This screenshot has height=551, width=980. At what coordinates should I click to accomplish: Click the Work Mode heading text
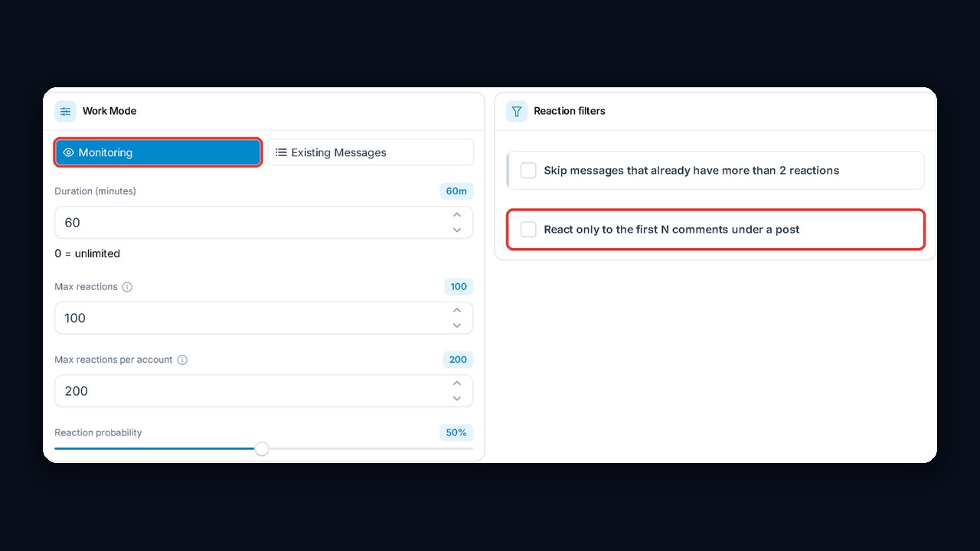[x=109, y=111]
